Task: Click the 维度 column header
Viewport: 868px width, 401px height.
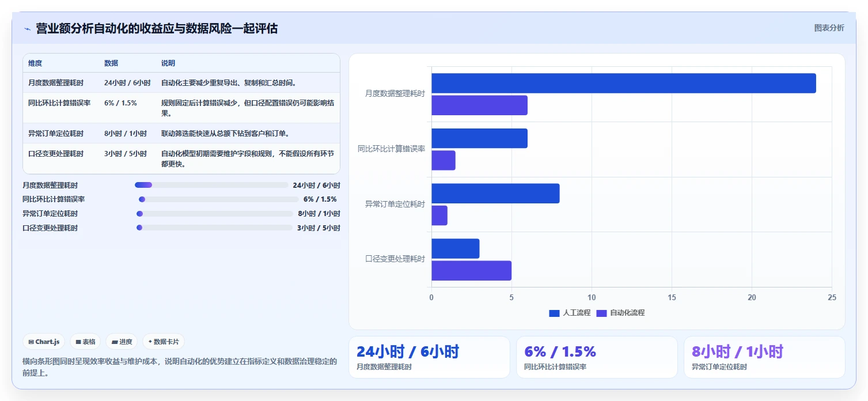Action: [x=35, y=63]
